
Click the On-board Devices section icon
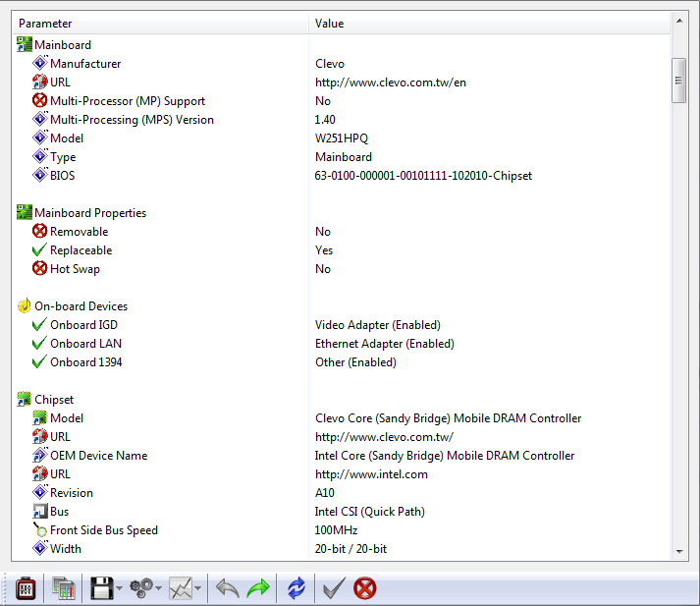pyautogui.click(x=25, y=305)
